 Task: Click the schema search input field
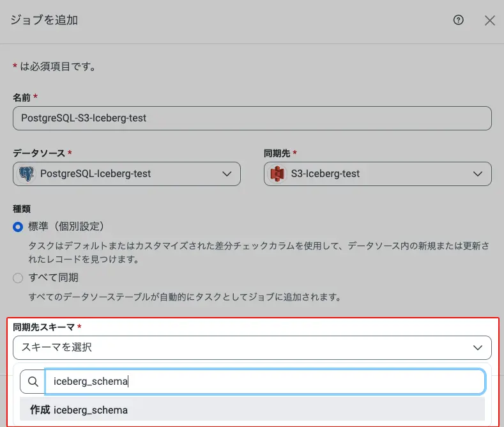(x=264, y=382)
